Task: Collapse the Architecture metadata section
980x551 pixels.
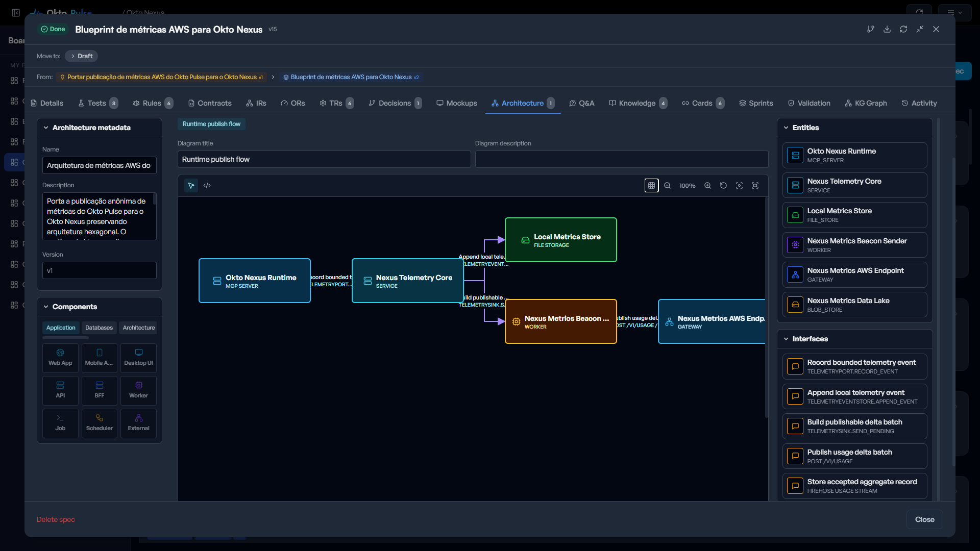Action: coord(99,128)
